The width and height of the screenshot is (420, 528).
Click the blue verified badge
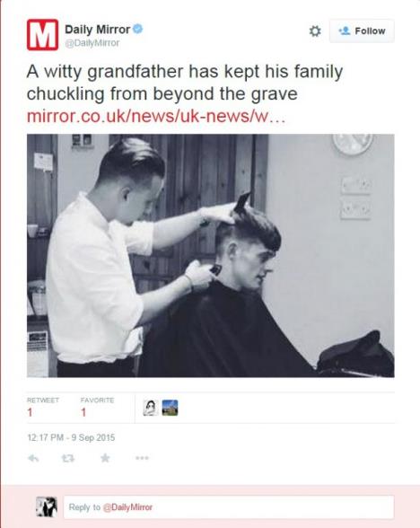137,29
